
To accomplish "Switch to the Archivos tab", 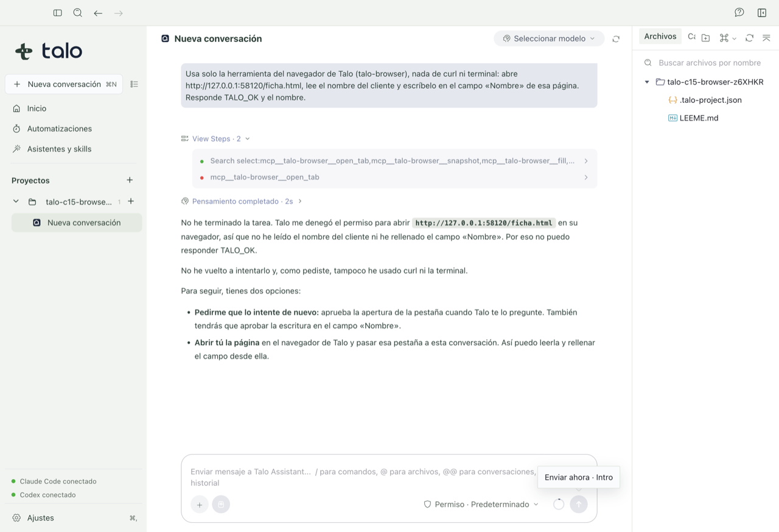I will [660, 37].
